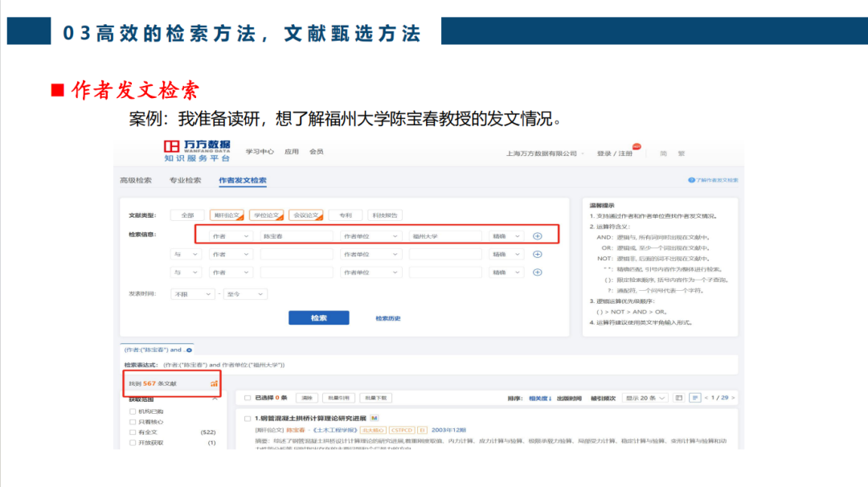Open the 不限 publish date dropdown

pyautogui.click(x=191, y=293)
